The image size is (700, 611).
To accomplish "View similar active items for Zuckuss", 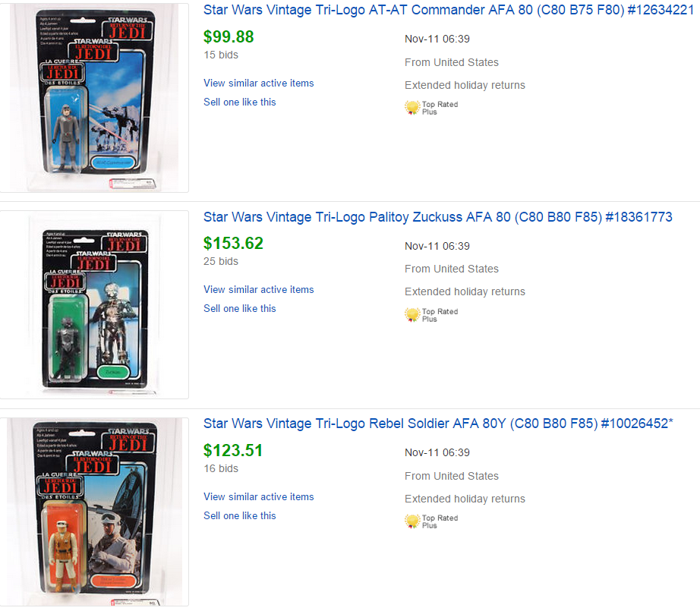I will [258, 290].
